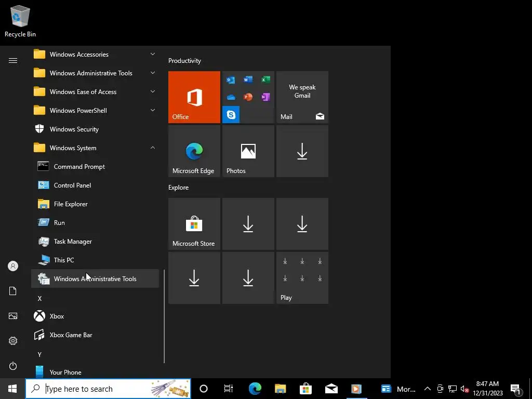The image size is (532, 399).
Task: Open Mail from the taskbar
Action: pos(331,389)
